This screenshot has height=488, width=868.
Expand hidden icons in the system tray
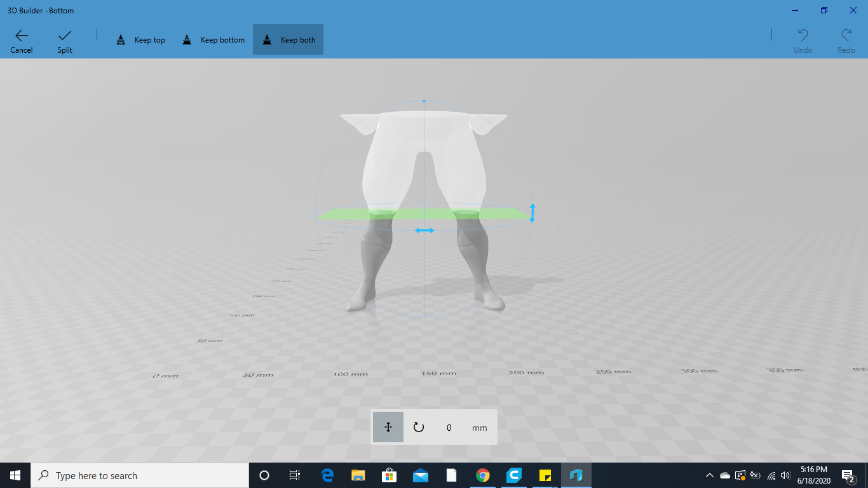coord(709,475)
